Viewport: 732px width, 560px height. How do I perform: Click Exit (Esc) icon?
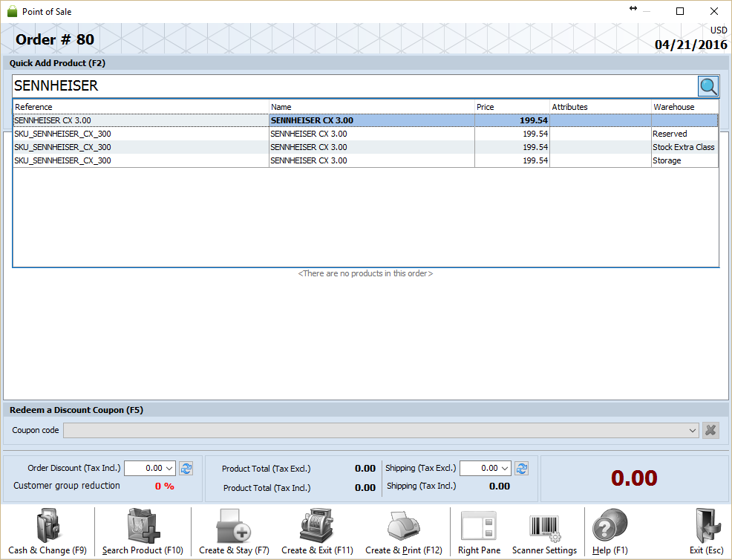[x=706, y=532]
